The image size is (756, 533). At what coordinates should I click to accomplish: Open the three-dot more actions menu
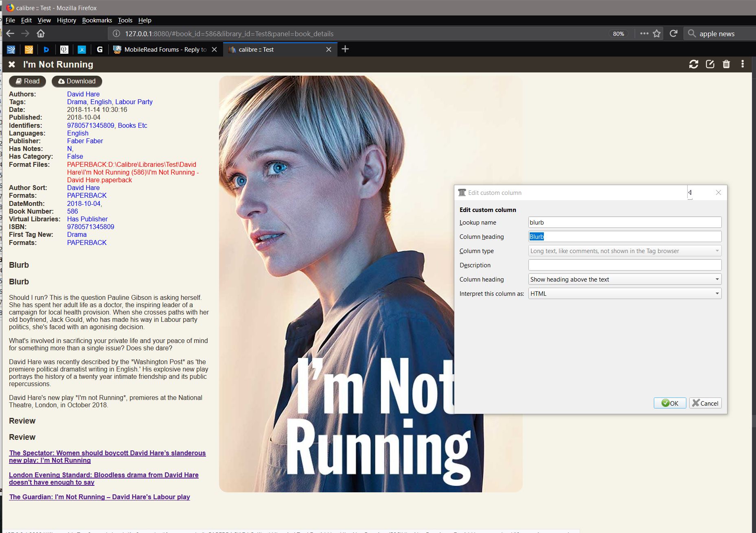point(743,64)
